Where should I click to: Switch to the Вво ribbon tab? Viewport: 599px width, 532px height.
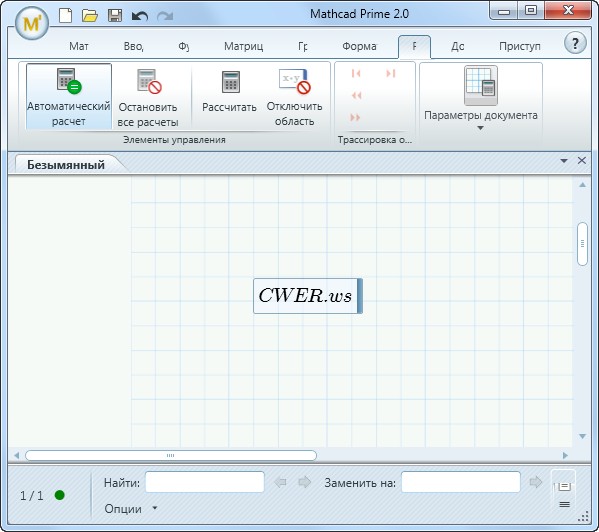(133, 46)
